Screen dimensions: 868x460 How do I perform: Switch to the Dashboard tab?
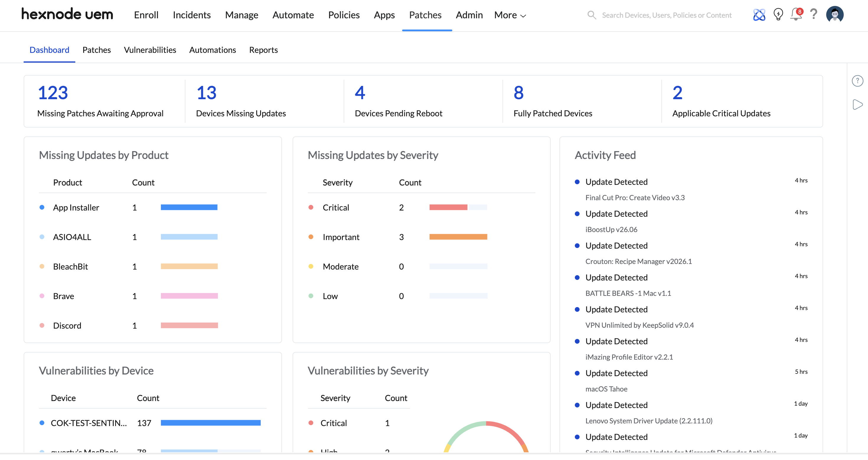coord(49,50)
